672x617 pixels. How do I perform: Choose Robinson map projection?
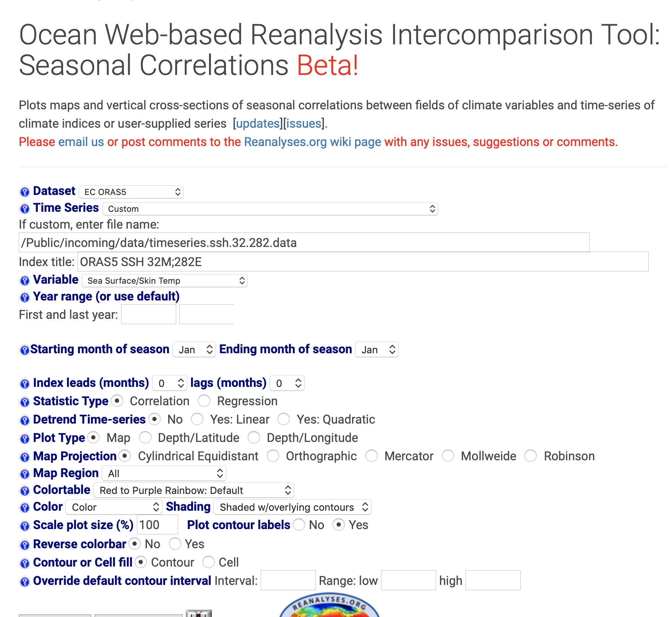click(531, 456)
